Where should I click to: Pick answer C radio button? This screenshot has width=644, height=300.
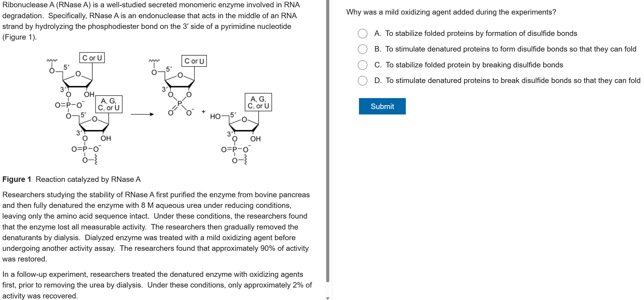362,65
